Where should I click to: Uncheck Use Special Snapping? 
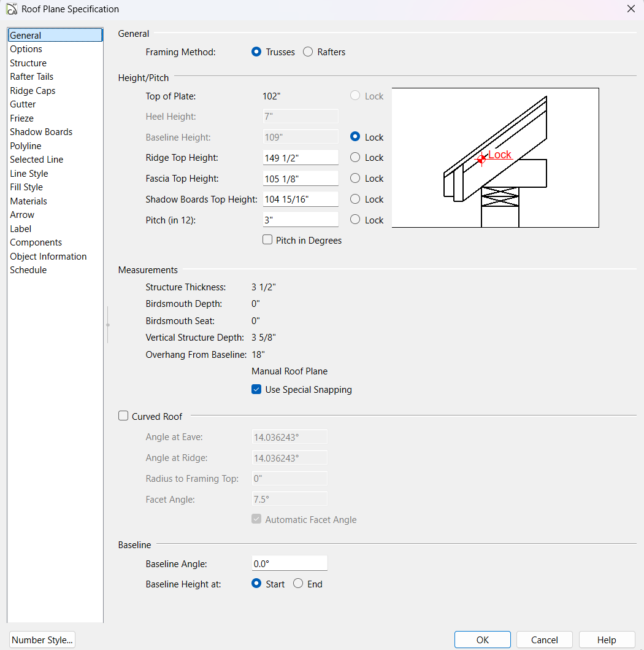[256, 390]
